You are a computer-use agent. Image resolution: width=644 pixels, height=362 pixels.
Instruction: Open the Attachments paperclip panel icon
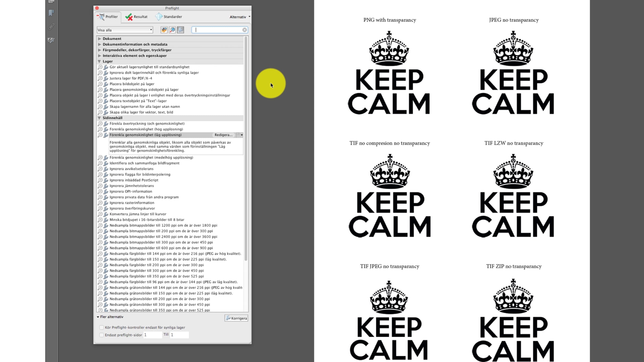pos(51,27)
